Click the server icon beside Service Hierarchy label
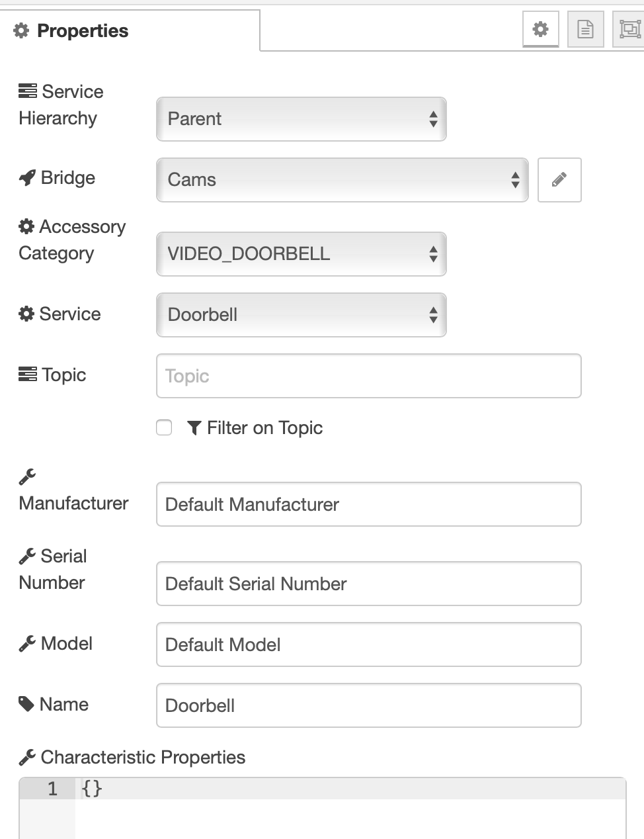Image resolution: width=644 pixels, height=839 pixels. click(x=28, y=91)
